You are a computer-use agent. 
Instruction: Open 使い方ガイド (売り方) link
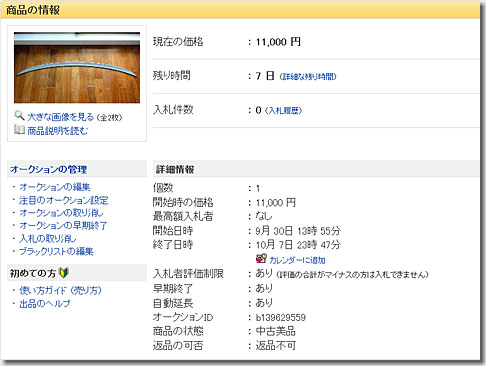coord(60,290)
